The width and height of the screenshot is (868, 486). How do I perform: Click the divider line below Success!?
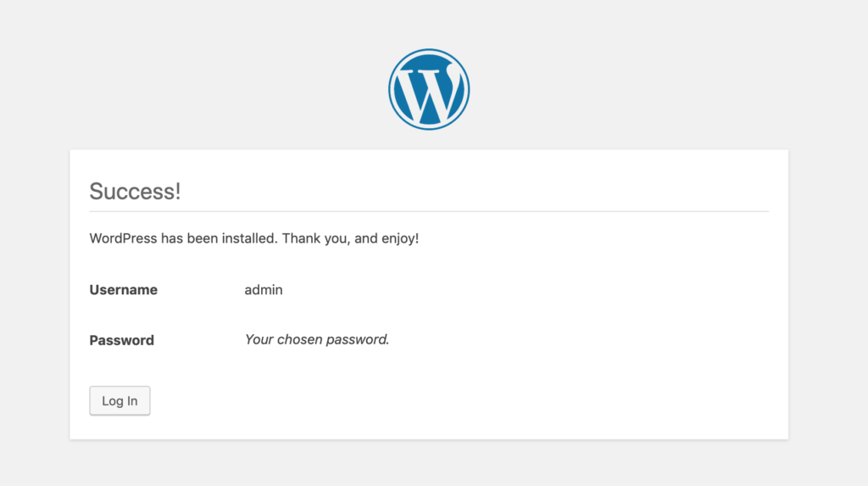pos(429,211)
